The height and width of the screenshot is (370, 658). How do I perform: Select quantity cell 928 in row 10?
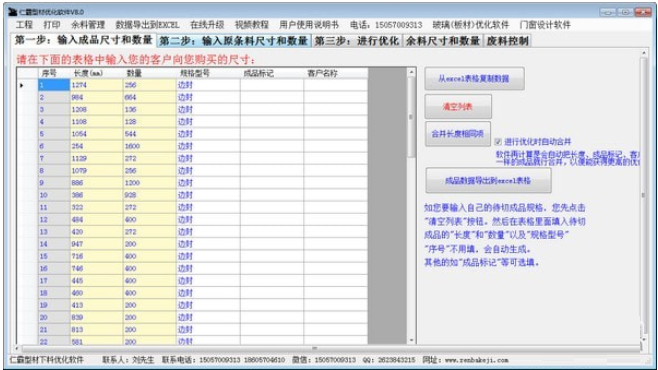click(x=150, y=195)
